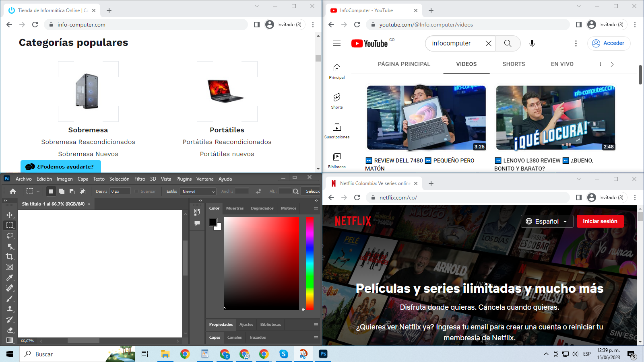Open the REVIEW DELL 7480 video thumbnail
Viewport: 644px width, 362px height.
426,118
